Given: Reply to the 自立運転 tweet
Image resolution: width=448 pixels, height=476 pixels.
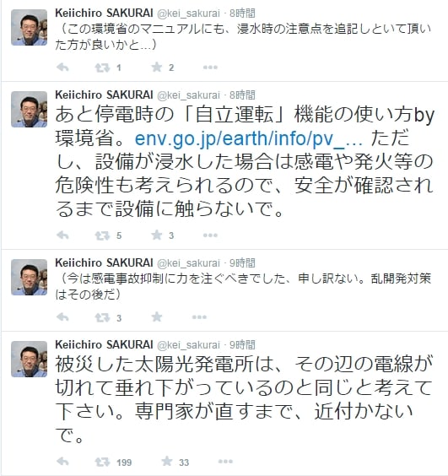Looking at the screenshot, I should click(62, 235).
